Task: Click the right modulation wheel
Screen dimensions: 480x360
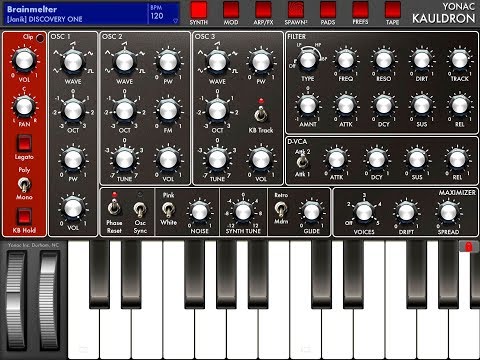Action: click(49, 301)
